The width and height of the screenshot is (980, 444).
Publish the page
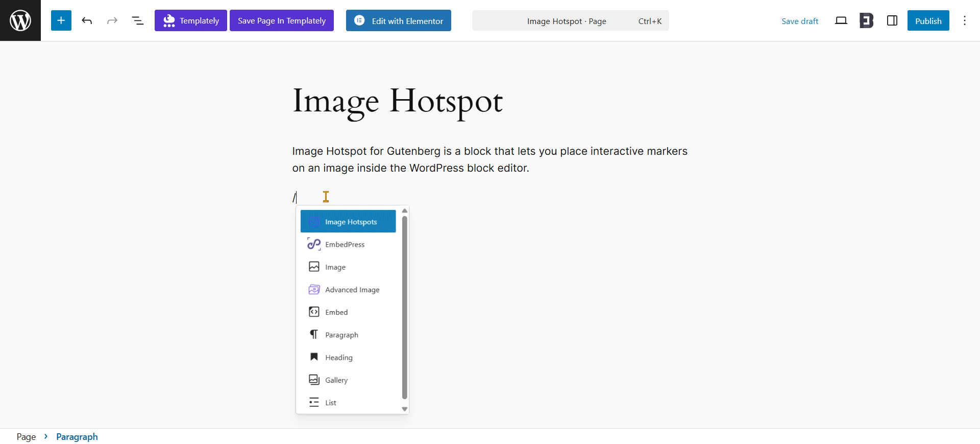(928, 20)
